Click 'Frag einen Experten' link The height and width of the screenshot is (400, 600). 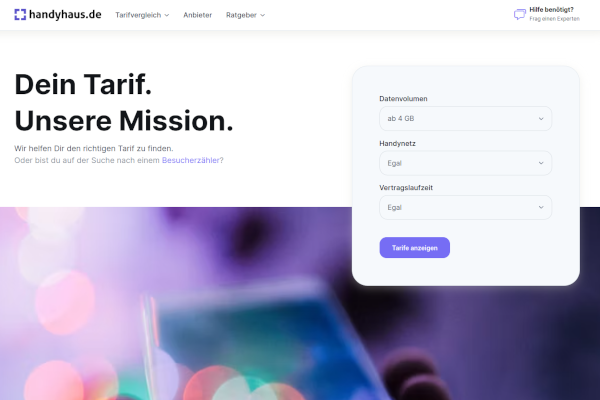pyautogui.click(x=554, y=19)
